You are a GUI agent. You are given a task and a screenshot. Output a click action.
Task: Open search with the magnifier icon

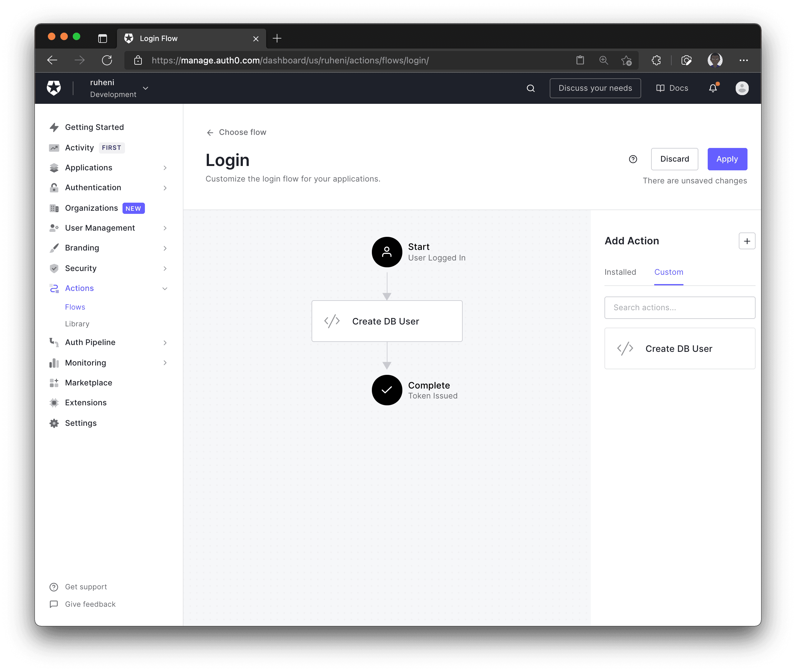(531, 88)
